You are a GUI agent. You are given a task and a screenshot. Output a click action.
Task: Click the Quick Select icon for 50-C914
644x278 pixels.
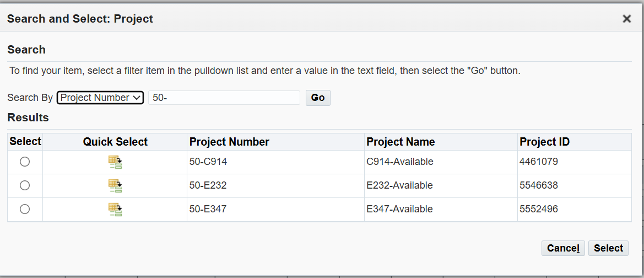coord(115,162)
